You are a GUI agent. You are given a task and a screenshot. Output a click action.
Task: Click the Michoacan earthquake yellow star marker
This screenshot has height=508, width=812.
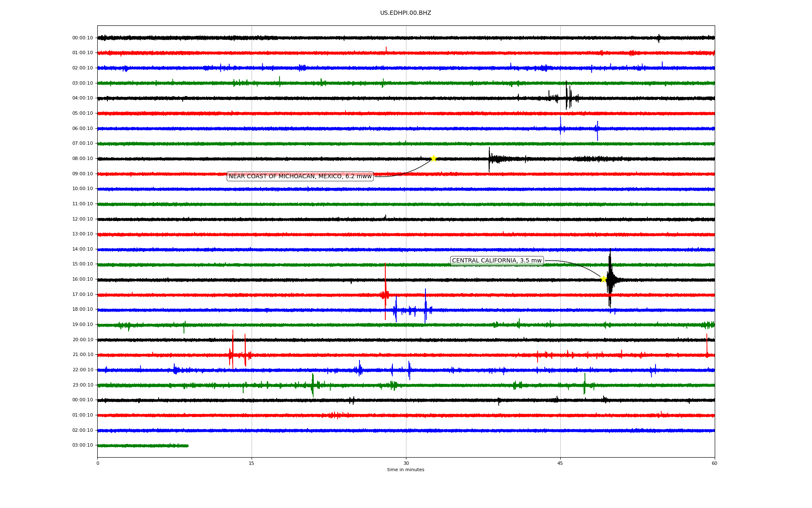(x=433, y=158)
